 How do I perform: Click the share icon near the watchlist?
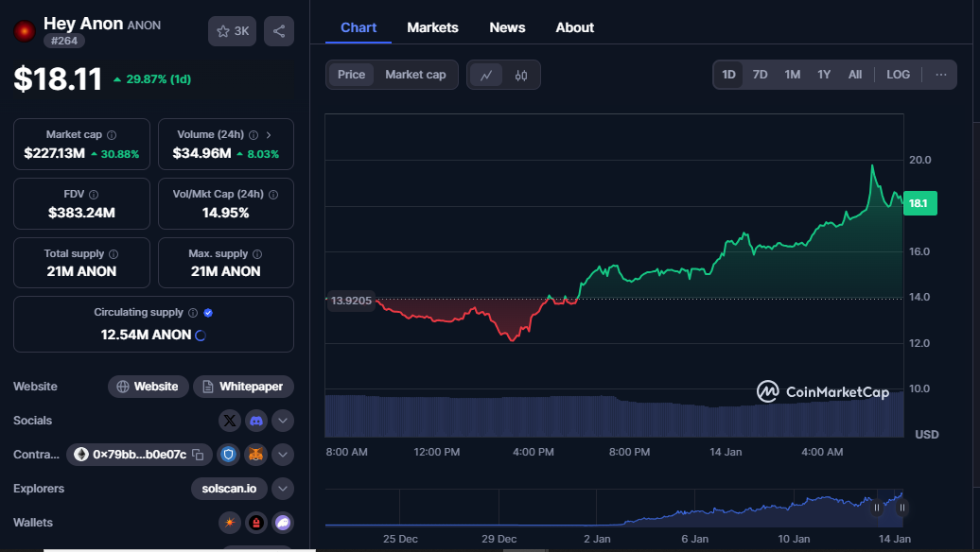[x=278, y=31]
